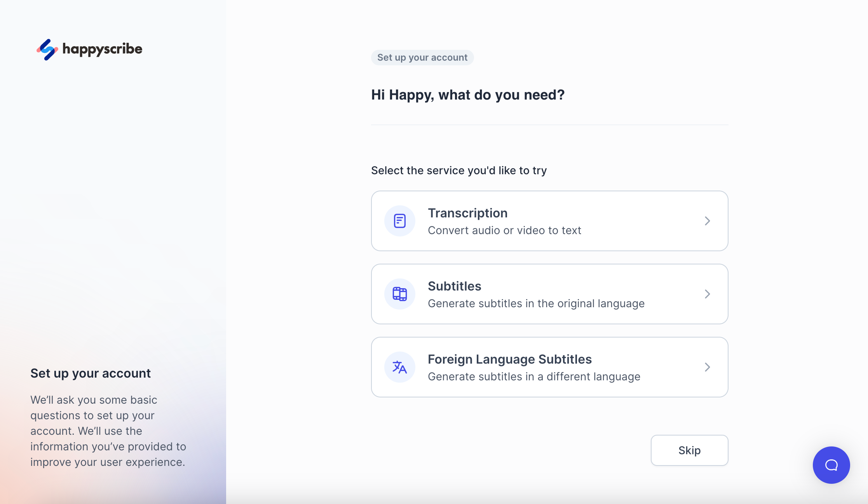Viewport: 868px width, 504px height.
Task: Choose Foreign Language Subtitles title
Action: tap(509, 359)
